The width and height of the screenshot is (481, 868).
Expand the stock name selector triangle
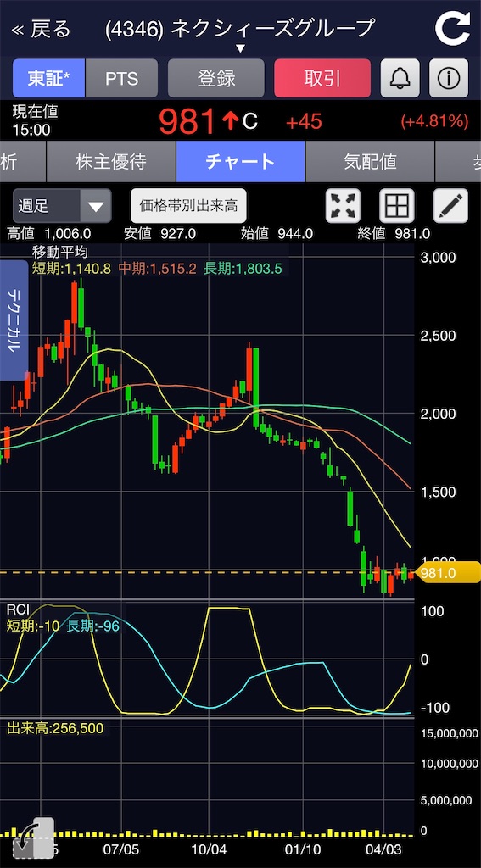click(240, 48)
